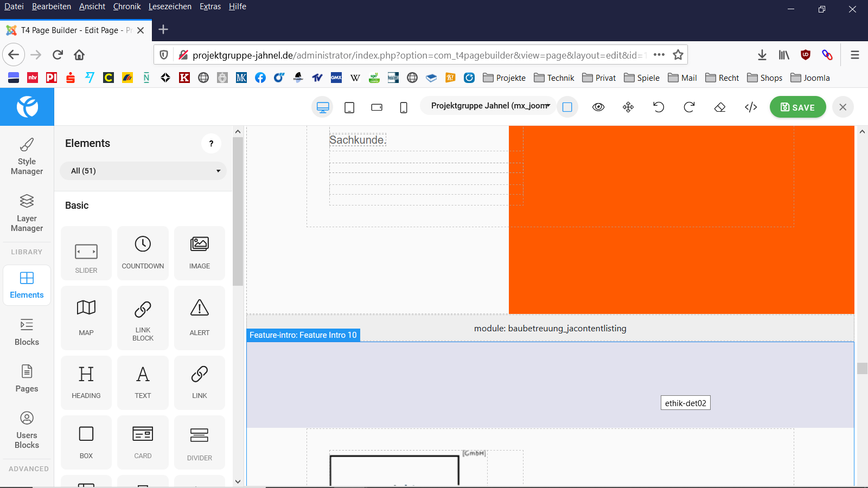This screenshot has height=488, width=868.
Task: Open the Lesezeichen menu
Action: pyautogui.click(x=170, y=7)
